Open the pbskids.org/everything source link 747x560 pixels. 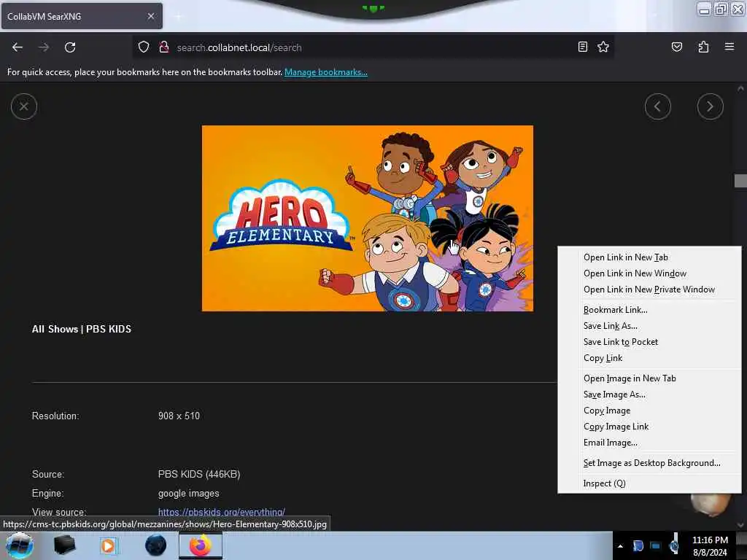pyautogui.click(x=222, y=512)
